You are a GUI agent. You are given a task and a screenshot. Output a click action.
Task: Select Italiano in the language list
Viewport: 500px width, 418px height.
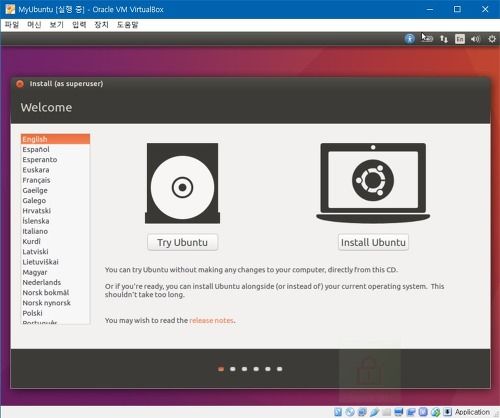55,231
